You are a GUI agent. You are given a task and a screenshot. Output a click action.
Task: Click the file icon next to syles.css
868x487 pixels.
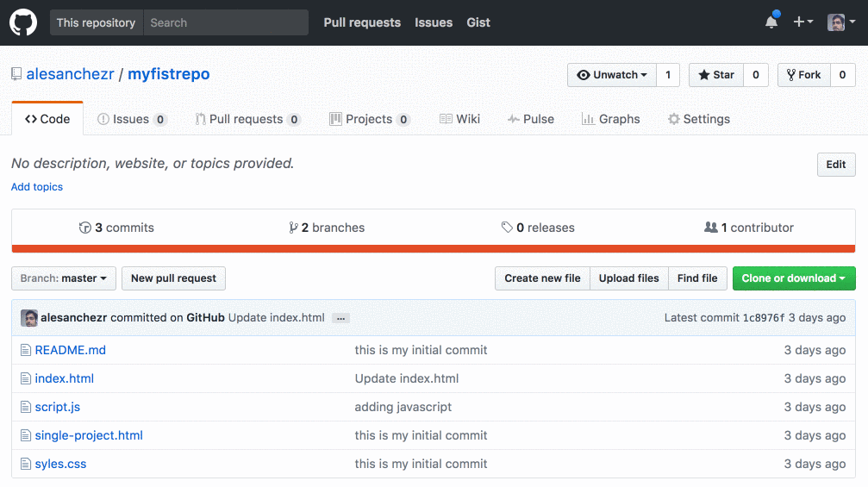(26, 464)
